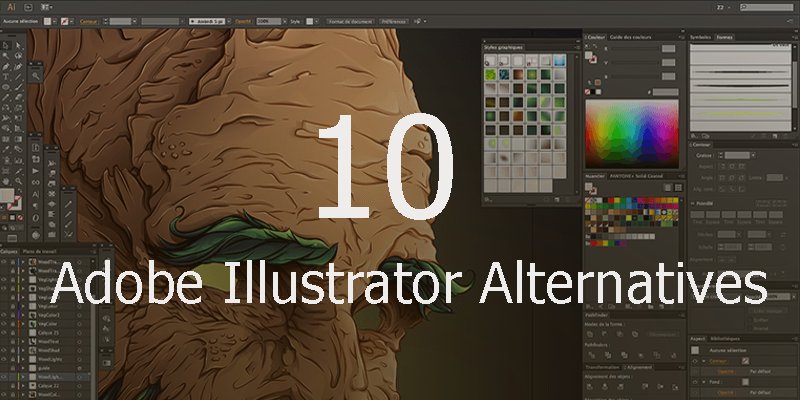Switch to the PANTONE+ Solid Coated tab
Screen dimensions: 800x400
click(637, 176)
